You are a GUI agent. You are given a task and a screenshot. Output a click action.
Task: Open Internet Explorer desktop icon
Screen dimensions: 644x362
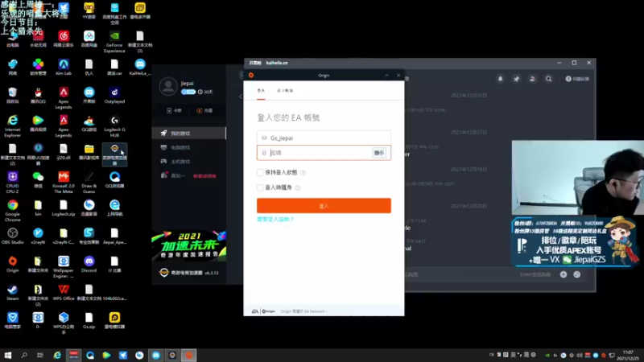12,126
